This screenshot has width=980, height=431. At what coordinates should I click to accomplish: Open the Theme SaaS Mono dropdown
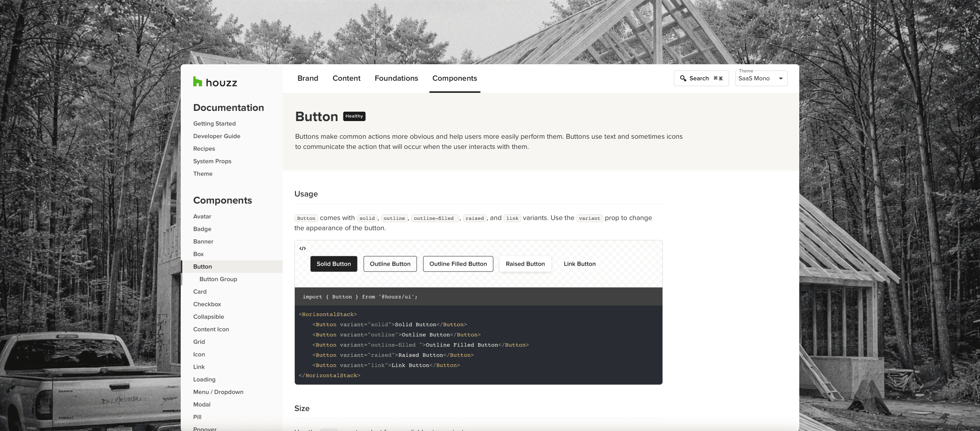click(754, 78)
